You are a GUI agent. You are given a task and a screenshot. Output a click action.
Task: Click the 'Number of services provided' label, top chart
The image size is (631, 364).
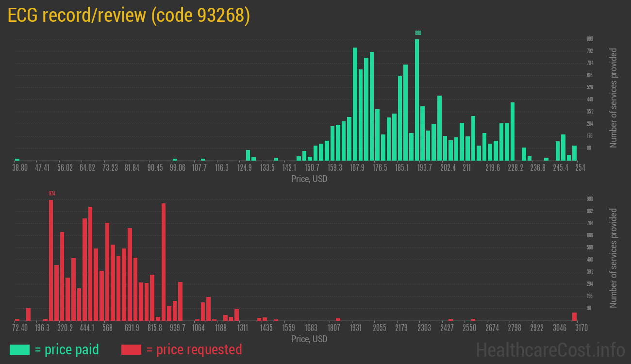[x=614, y=97]
